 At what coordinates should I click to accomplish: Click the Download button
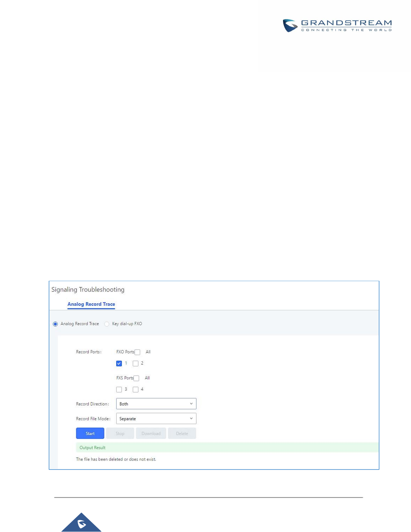click(x=151, y=433)
